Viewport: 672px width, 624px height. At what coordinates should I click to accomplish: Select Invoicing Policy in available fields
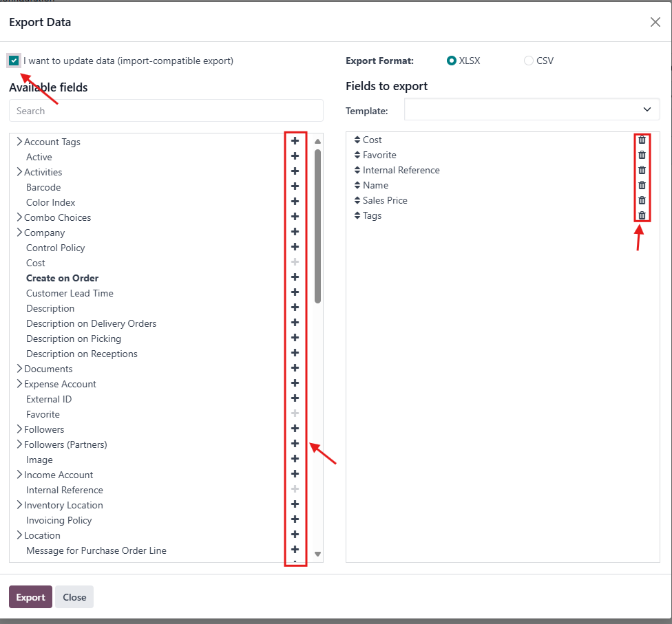click(59, 520)
